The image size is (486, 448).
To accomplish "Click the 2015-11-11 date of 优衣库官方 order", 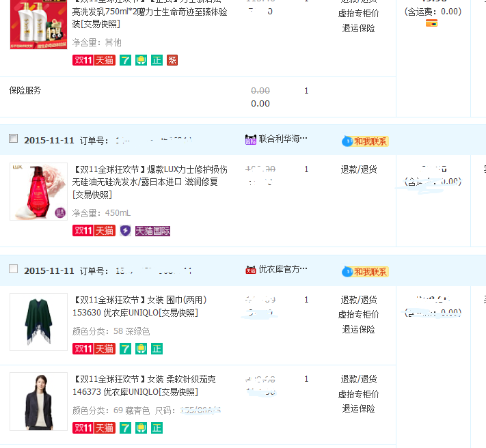I will [x=49, y=271].
